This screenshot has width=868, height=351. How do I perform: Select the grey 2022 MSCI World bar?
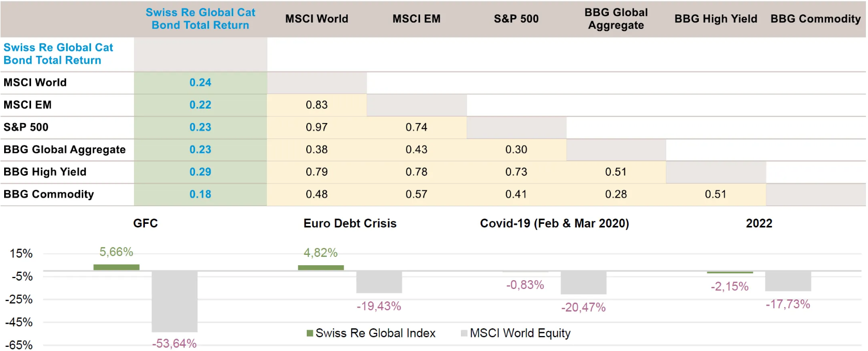[788, 281]
